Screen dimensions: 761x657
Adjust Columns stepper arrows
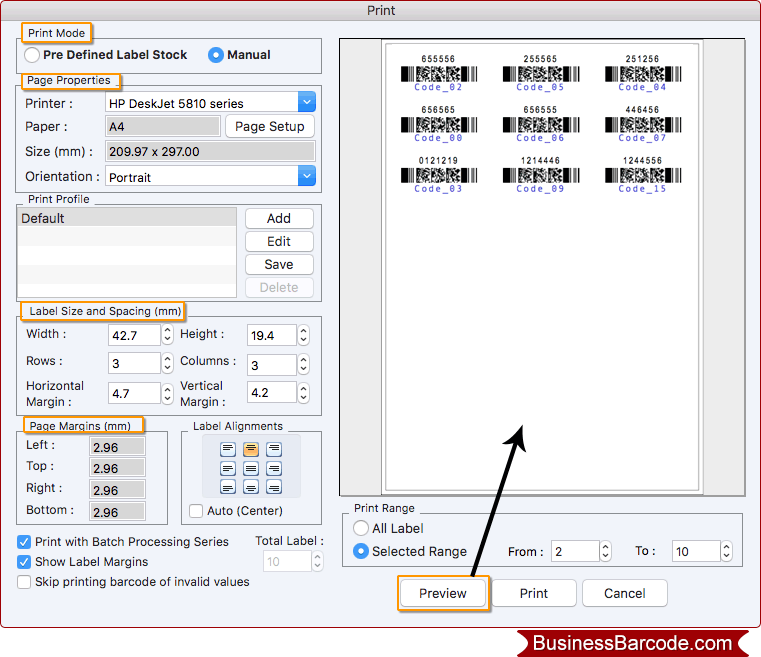coord(303,364)
